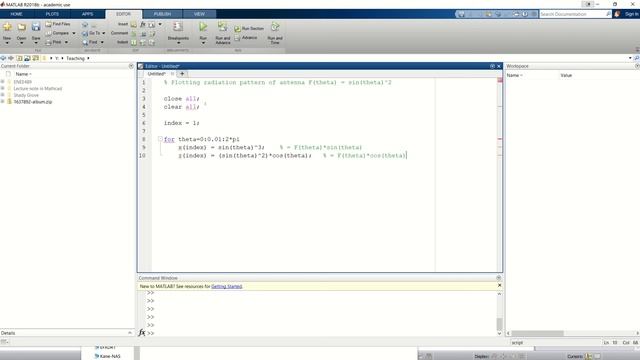Add a new editor tab with plus
Viewport: 640px width, 360px height.
[182, 74]
